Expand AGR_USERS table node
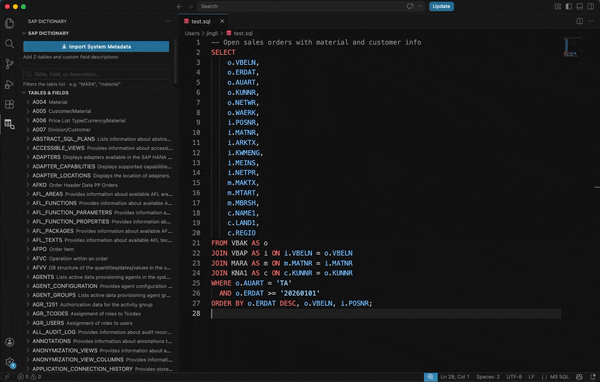Image resolution: width=600 pixels, height=382 pixels. point(28,323)
